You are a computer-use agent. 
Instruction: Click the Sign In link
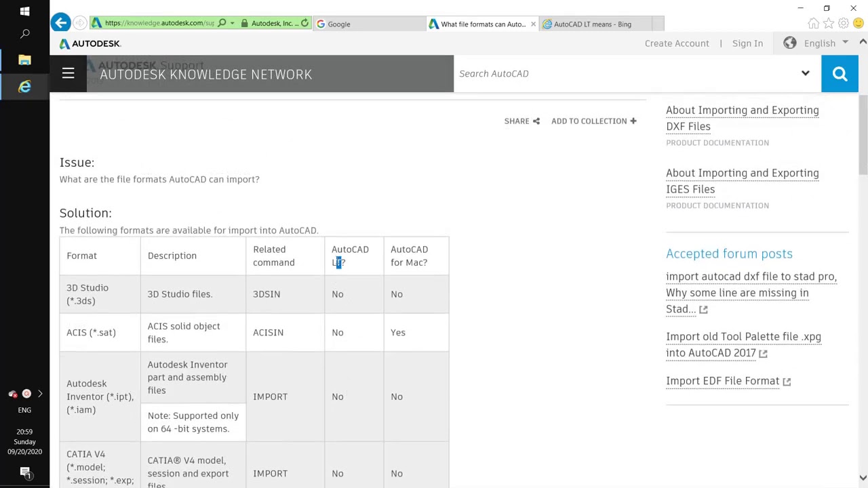[747, 43]
